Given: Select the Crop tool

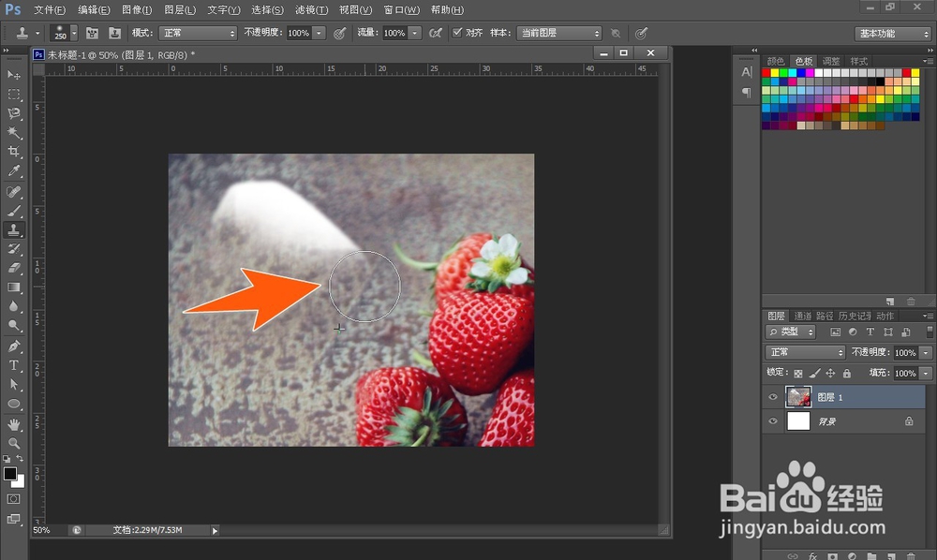Looking at the screenshot, I should (x=13, y=152).
